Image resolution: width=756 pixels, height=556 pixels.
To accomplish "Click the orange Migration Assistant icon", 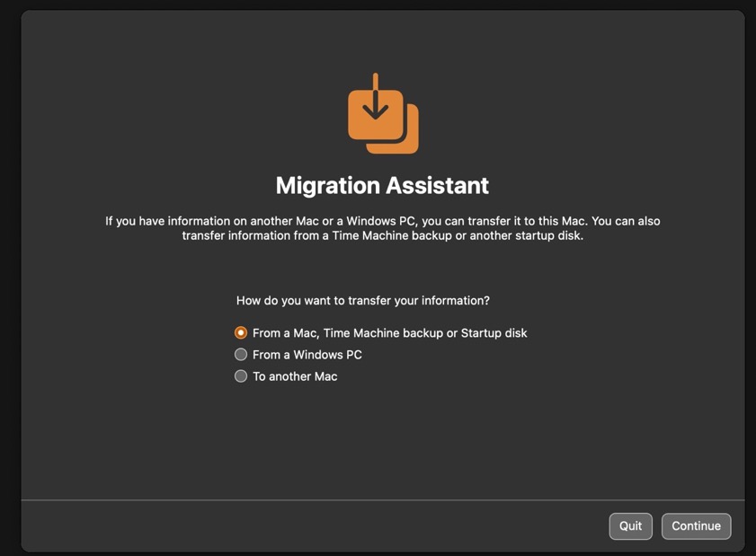I will coord(383,114).
